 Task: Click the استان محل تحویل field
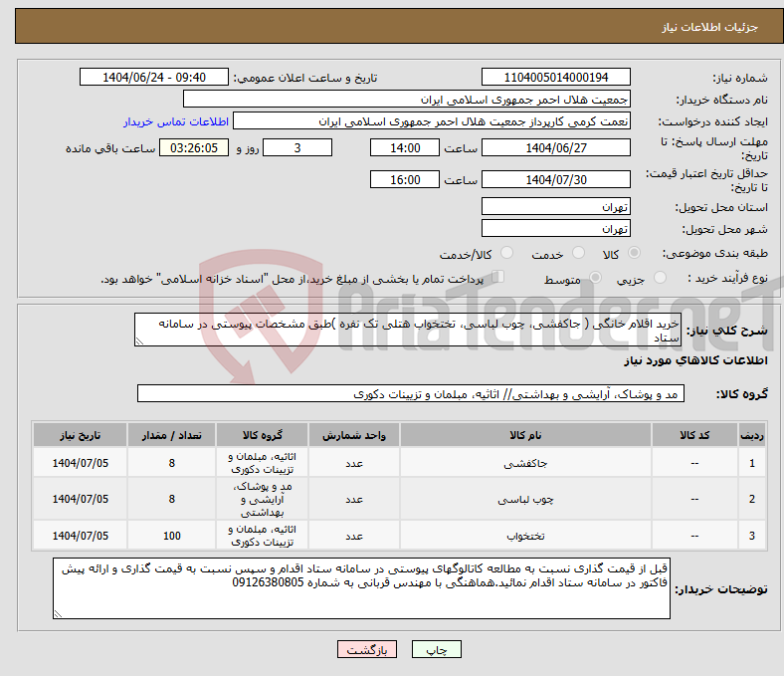click(555, 207)
